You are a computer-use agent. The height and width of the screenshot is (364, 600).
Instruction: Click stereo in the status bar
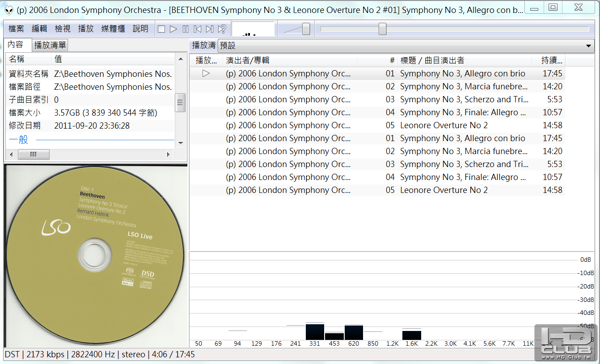[x=133, y=355]
